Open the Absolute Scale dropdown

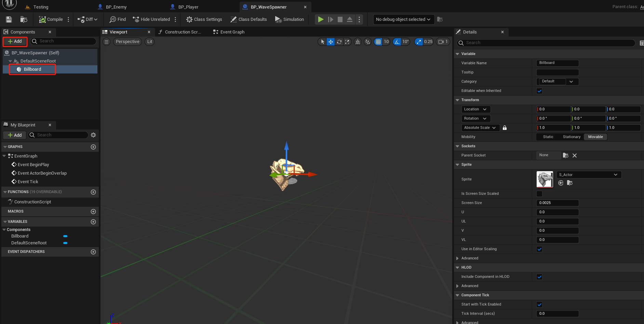click(480, 128)
